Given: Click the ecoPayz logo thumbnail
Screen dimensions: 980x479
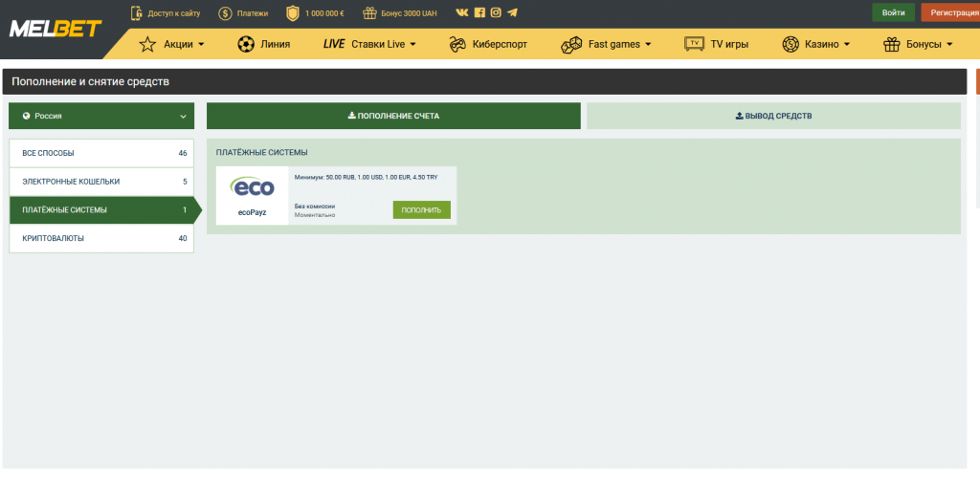Looking at the screenshot, I should click(253, 188).
